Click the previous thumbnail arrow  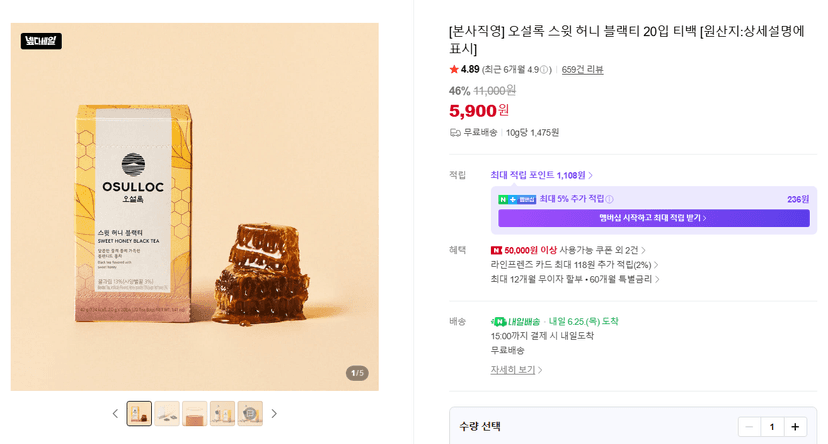[x=115, y=413]
